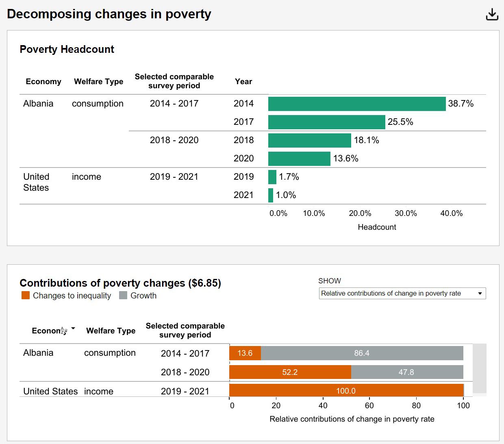Image resolution: width=504 pixels, height=444 pixels.
Task: Click the 'Contributions of poverty changes ($6.85)' heading
Action: click(120, 283)
